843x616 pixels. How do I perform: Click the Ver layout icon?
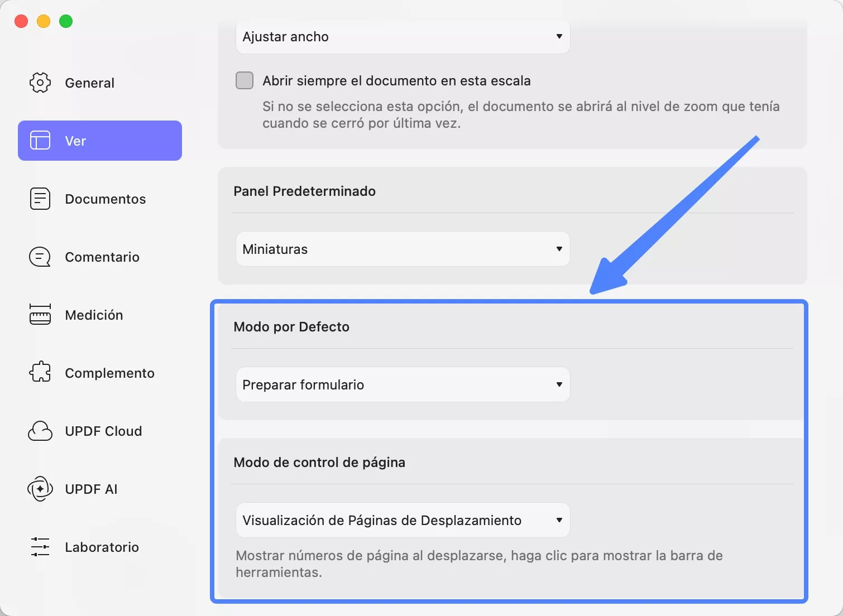pyautogui.click(x=40, y=141)
